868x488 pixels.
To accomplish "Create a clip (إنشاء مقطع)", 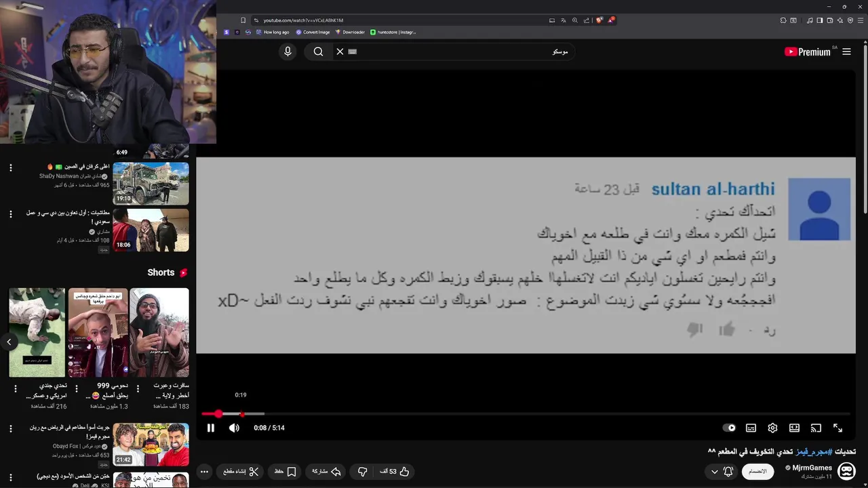I will click(241, 471).
